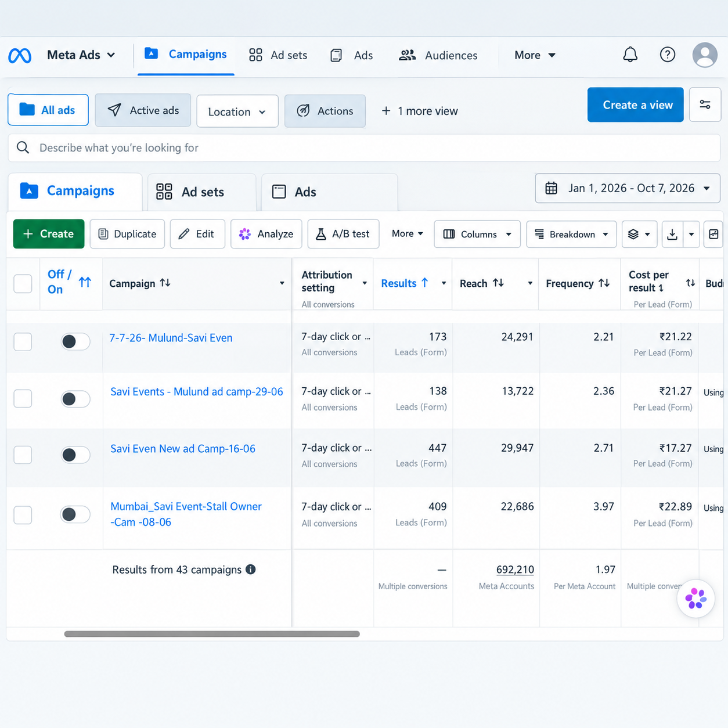Open the date range picker dropdown
Image resolution: width=728 pixels, height=728 pixels.
pyautogui.click(x=628, y=188)
